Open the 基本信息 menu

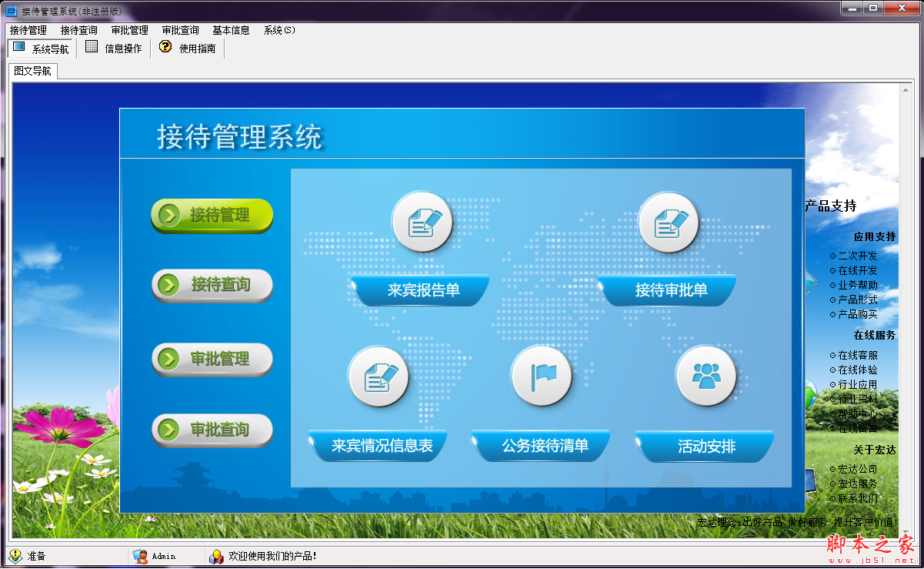coord(233,30)
